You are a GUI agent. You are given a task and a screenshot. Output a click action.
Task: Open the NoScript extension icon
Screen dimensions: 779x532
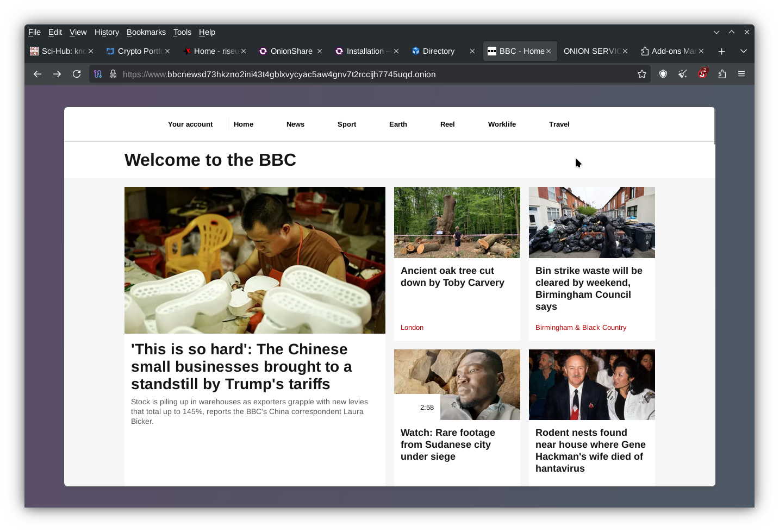pos(702,73)
